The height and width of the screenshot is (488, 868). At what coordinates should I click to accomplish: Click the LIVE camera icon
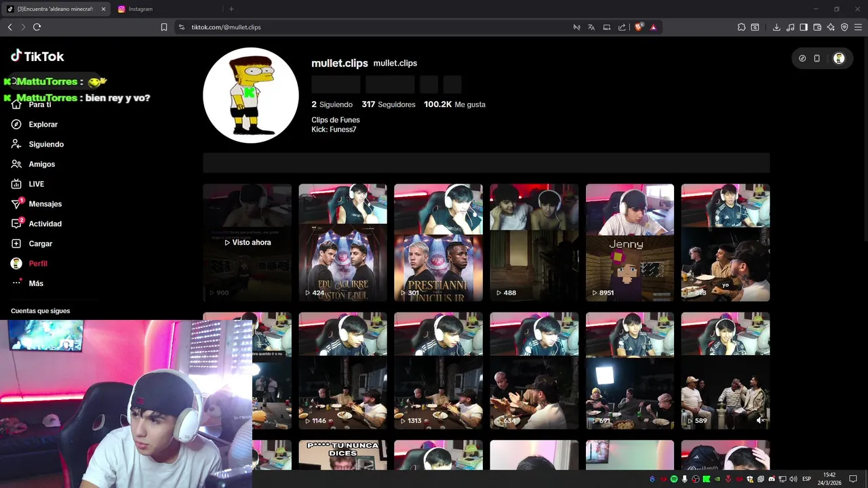(16, 184)
